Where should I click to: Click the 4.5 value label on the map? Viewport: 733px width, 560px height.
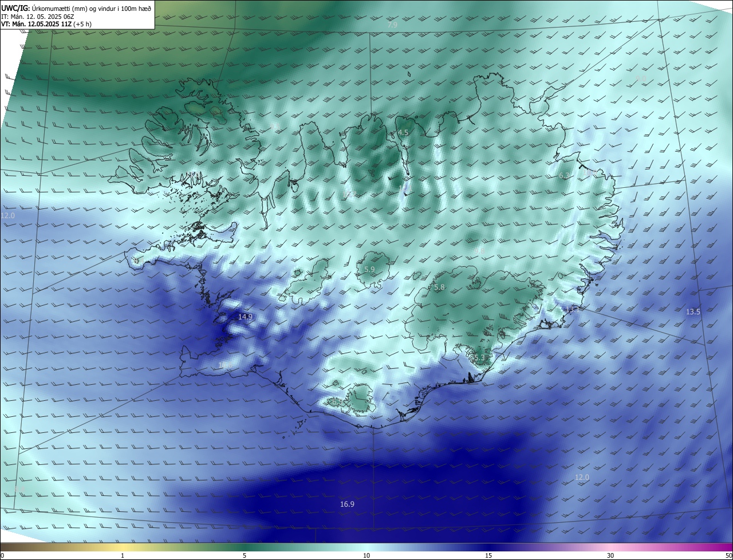coord(403,132)
